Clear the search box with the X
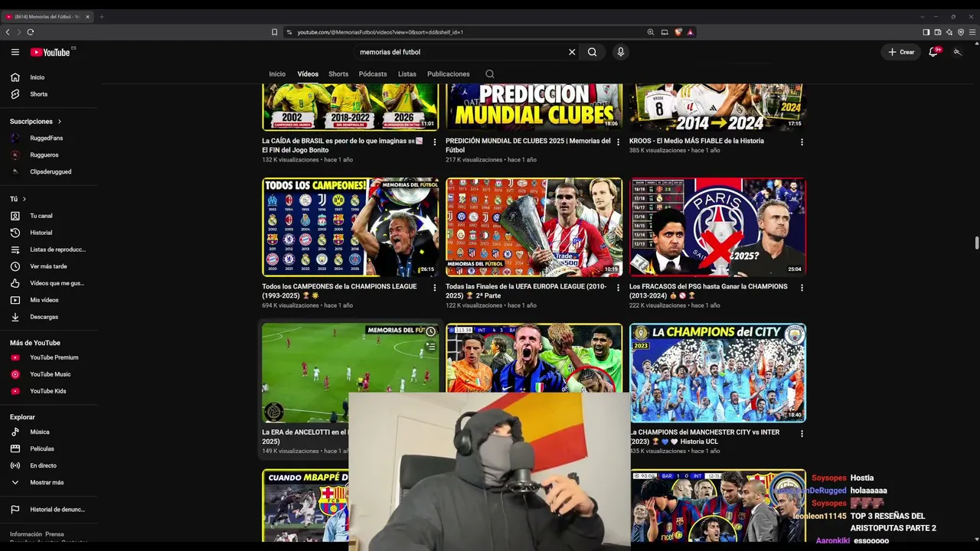Viewport: 980px width, 551px height. (x=572, y=52)
